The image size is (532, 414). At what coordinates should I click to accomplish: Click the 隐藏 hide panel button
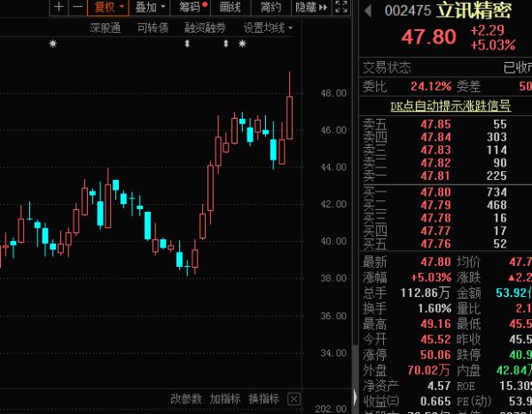tap(311, 7)
